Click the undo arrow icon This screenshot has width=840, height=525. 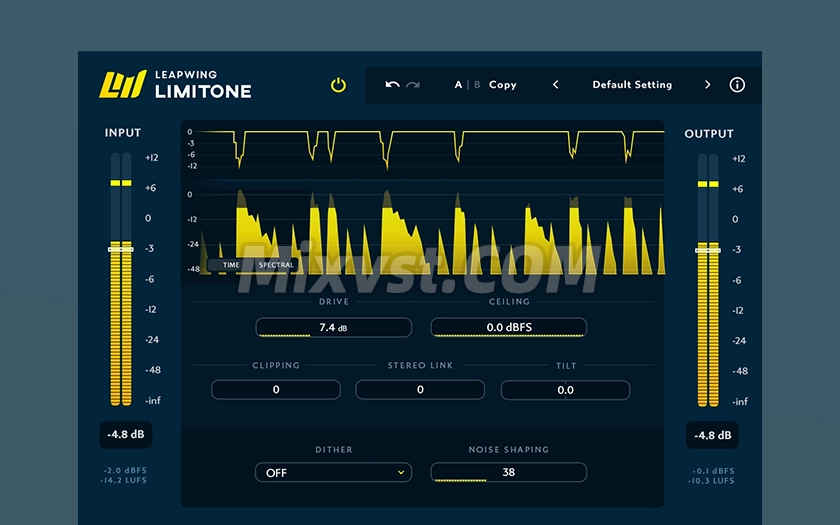[392, 85]
